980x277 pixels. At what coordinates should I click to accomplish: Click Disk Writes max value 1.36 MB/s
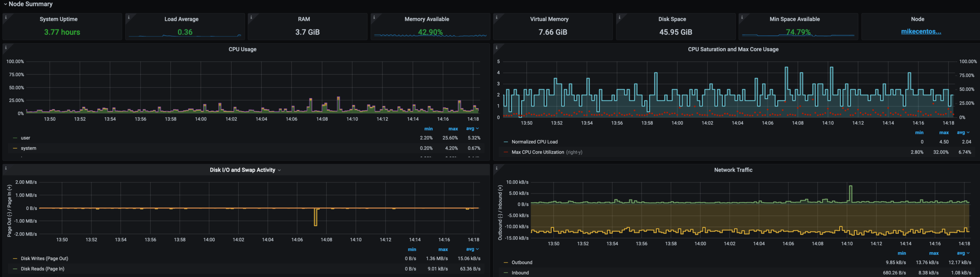coord(437,259)
